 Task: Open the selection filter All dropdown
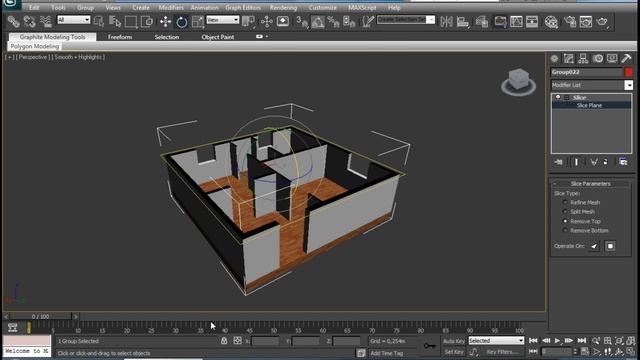(x=73, y=20)
